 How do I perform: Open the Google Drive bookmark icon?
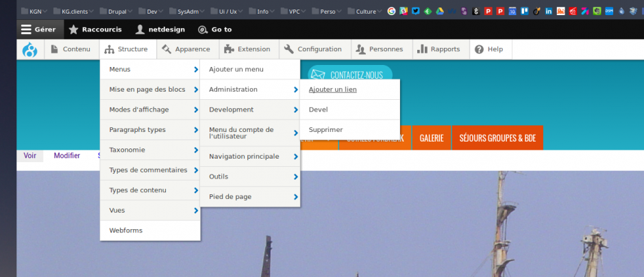[440, 11]
